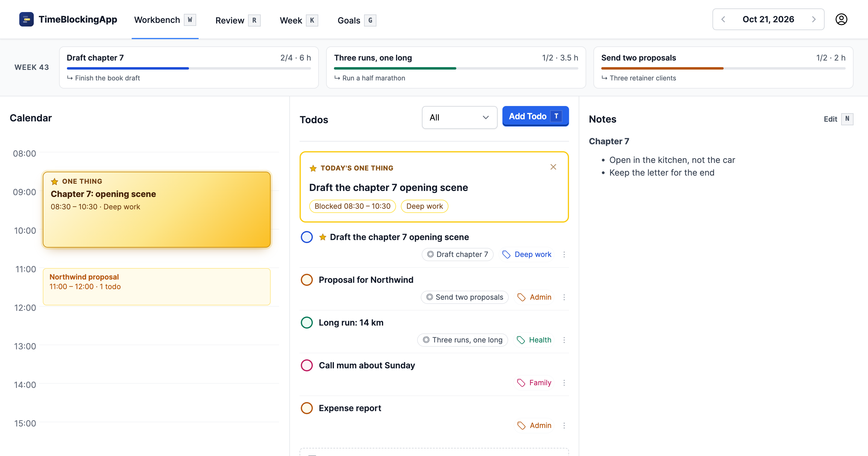Click the Deep work tag on the first todo
The height and width of the screenshot is (456, 868).
526,254
